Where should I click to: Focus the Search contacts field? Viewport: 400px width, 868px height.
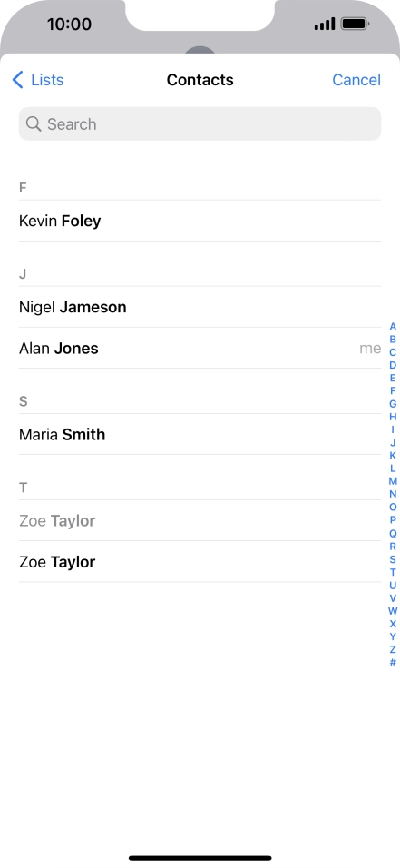[200, 124]
